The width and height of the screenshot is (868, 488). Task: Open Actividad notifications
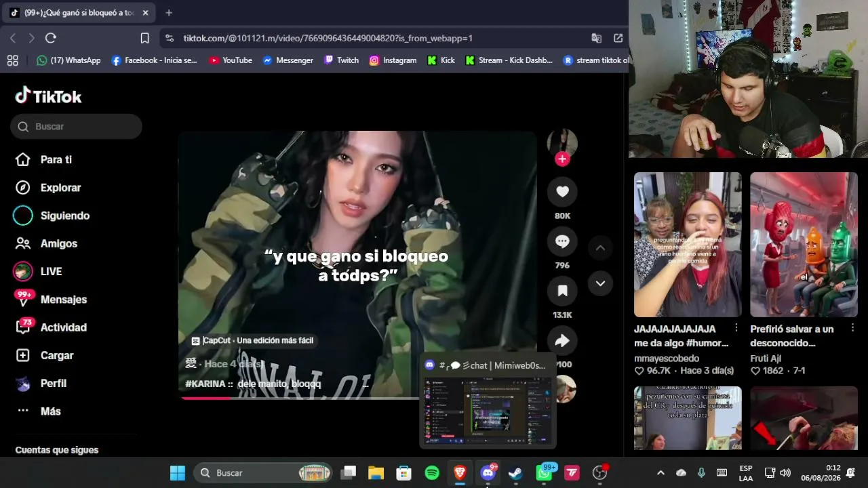(x=50, y=327)
